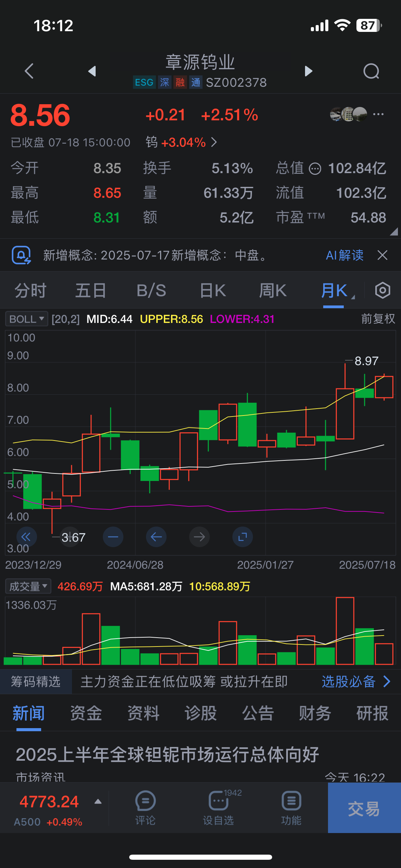Select the 诊股 tab
The height and width of the screenshot is (868, 401).
click(x=200, y=713)
